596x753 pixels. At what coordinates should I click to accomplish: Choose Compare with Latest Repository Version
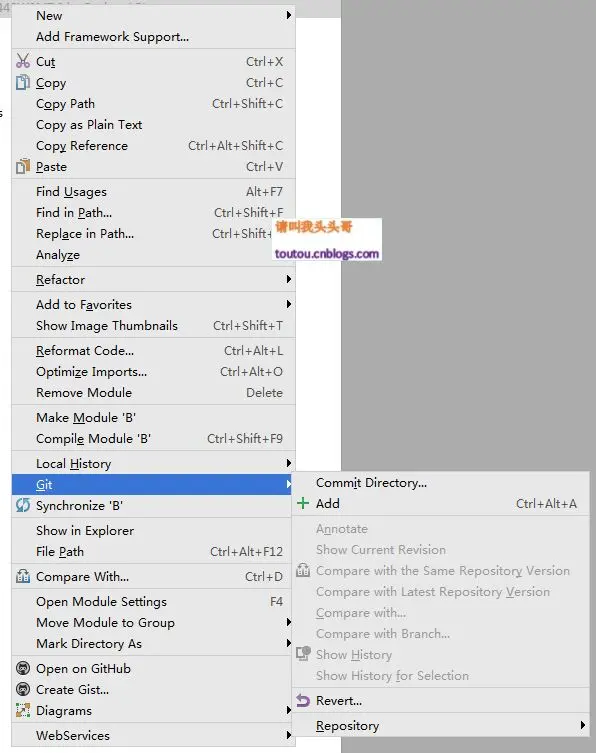coord(440,591)
